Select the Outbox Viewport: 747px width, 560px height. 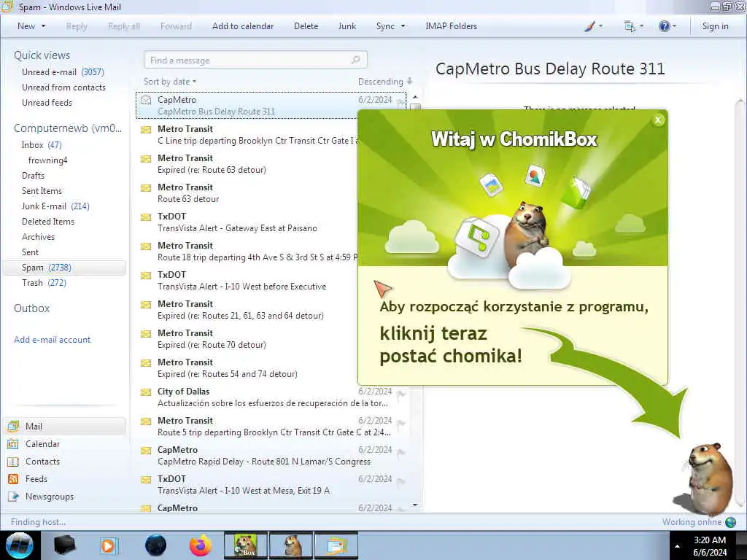coord(31,308)
